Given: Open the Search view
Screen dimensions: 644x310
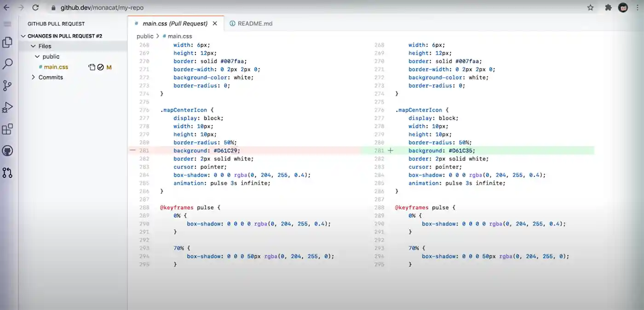Looking at the screenshot, I should click(x=7, y=64).
